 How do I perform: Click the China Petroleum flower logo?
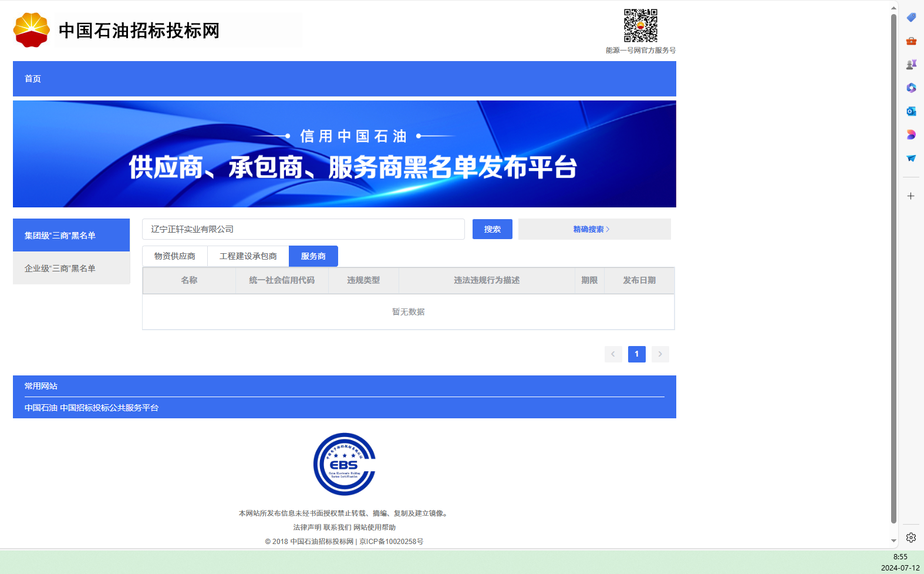point(32,30)
